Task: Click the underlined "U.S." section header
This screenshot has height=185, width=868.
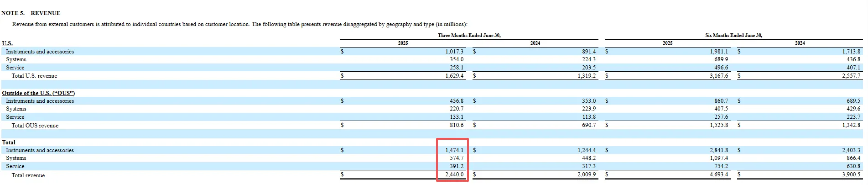Action: tap(7, 43)
